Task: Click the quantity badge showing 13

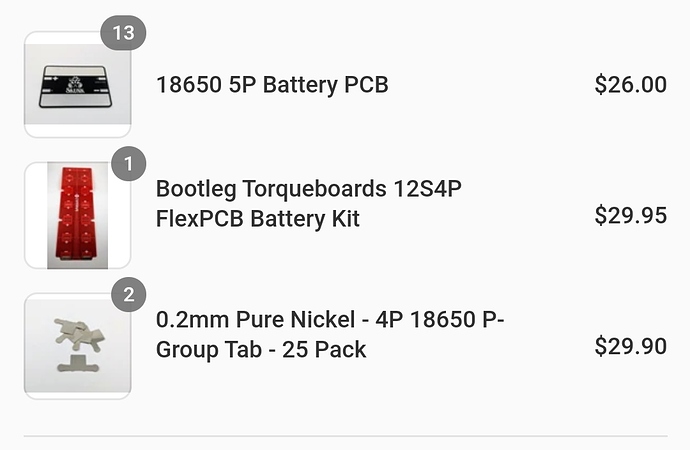Action: 123,33
